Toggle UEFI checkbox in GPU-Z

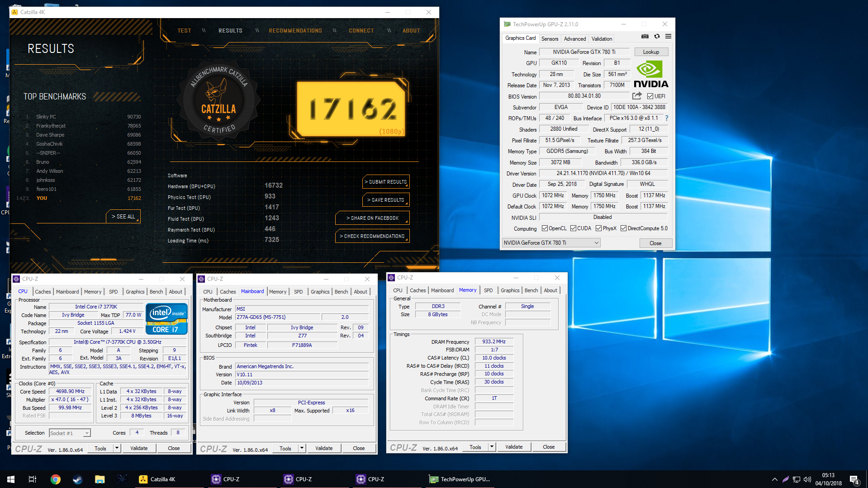pyautogui.click(x=650, y=96)
